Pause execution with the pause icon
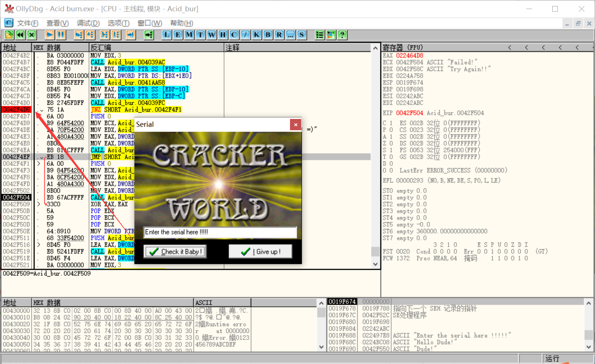595x364 pixels. pos(61,35)
